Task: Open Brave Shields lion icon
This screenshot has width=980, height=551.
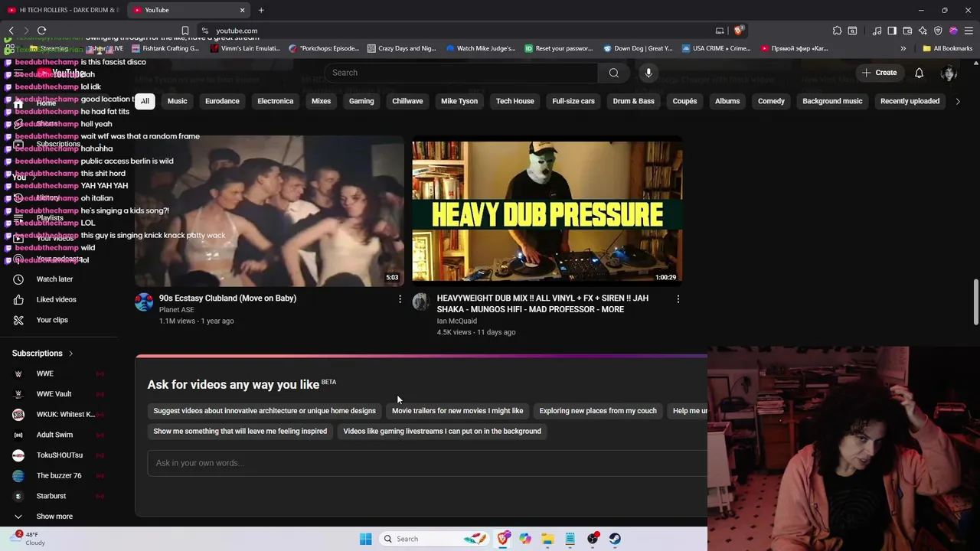Action: coord(738,31)
